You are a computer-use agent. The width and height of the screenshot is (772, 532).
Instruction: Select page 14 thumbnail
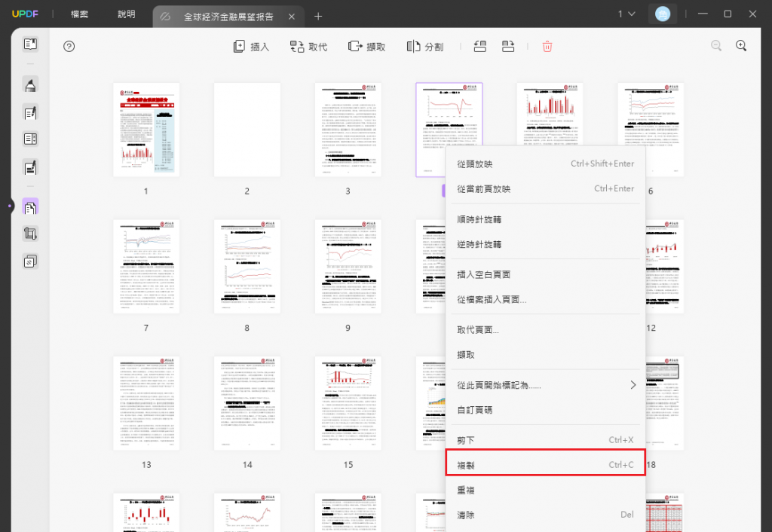click(247, 403)
